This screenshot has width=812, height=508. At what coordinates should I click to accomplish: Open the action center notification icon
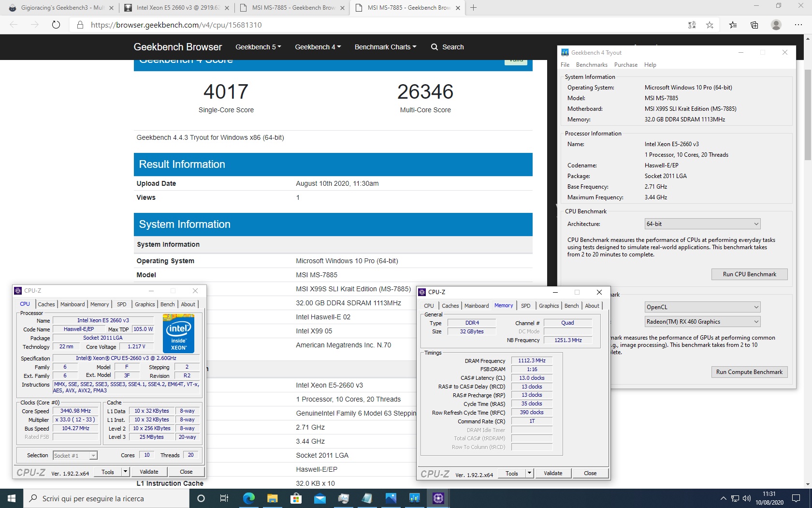(796, 498)
